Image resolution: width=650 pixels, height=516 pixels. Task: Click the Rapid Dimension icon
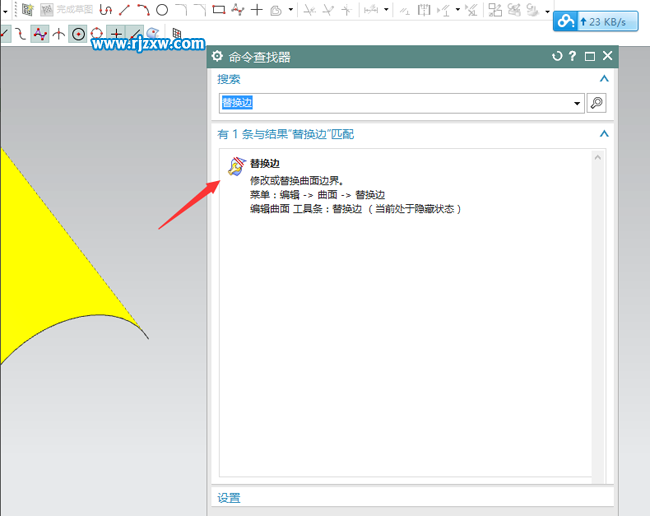coord(371,10)
